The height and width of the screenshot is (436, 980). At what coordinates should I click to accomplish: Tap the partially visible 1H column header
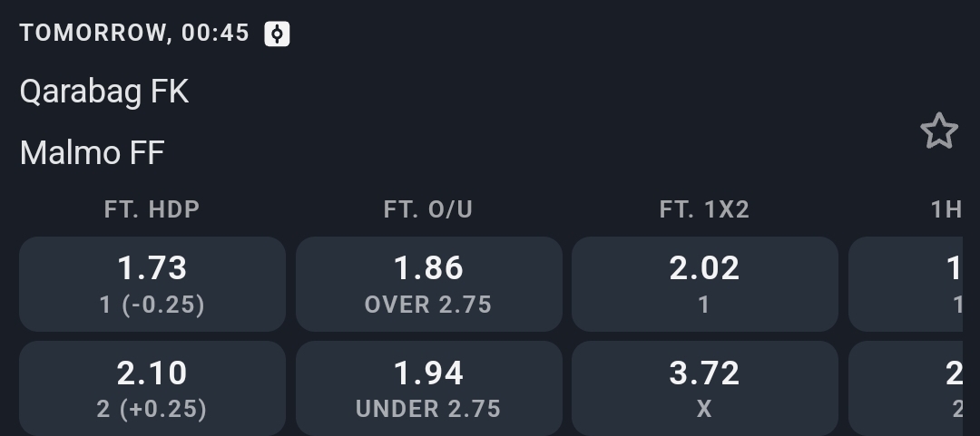tap(946, 209)
